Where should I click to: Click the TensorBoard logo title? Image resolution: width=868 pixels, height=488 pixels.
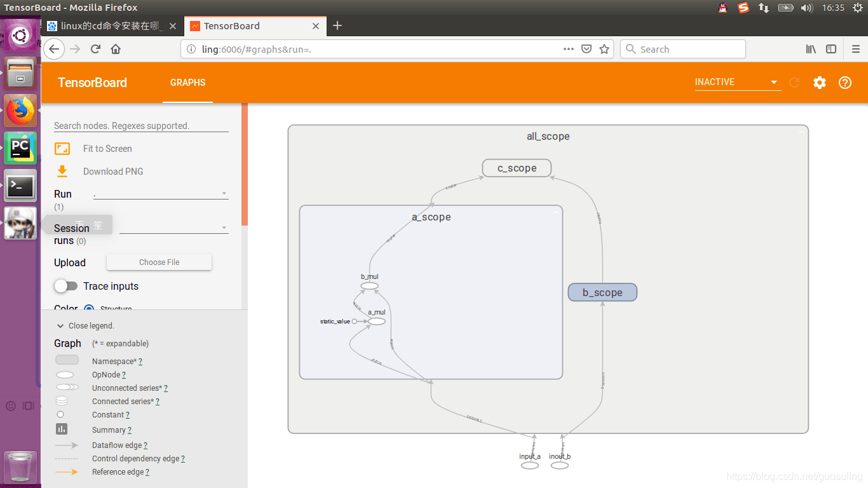coord(92,83)
